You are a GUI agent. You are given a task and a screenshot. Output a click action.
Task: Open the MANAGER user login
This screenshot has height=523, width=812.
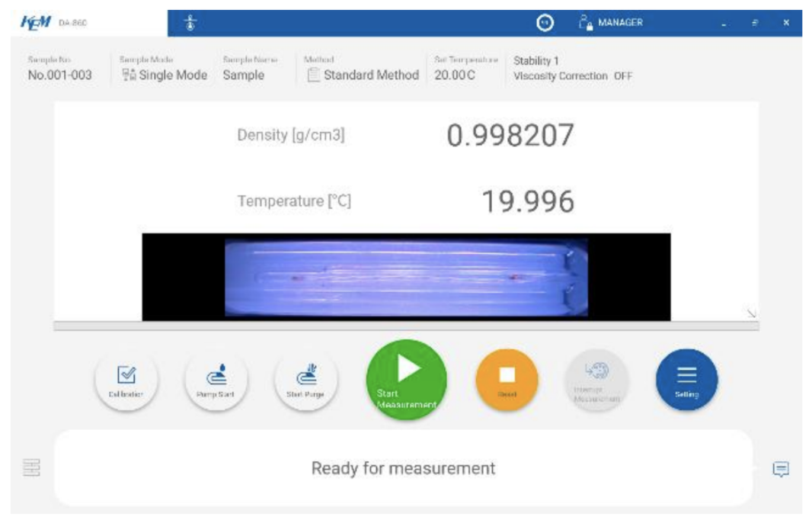click(612, 23)
